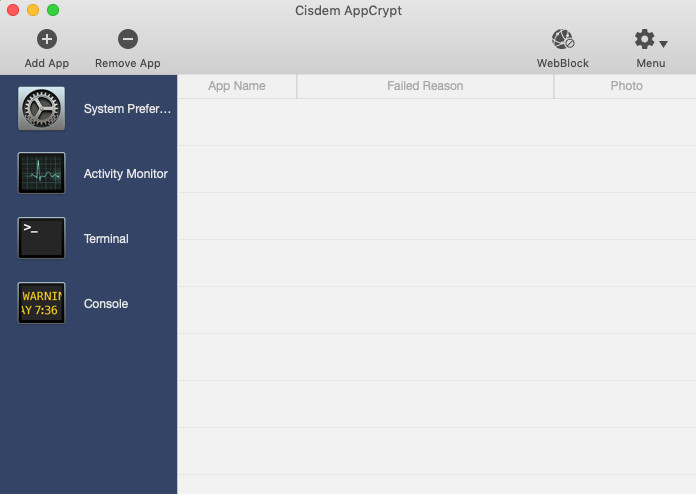Select the Console app icon
The image size is (696, 494).
coord(41,303)
